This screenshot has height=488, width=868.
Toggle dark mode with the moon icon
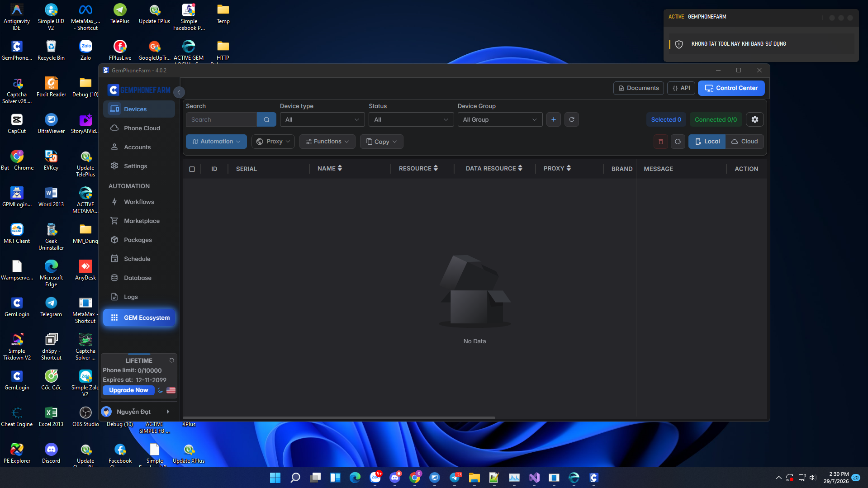(160, 390)
